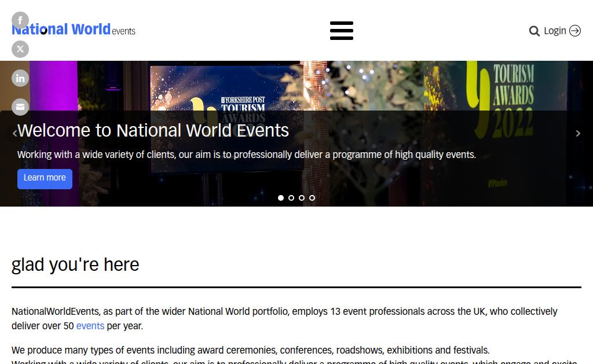Show previous carousel slide
The height and width of the screenshot is (364, 593).
pos(14,133)
